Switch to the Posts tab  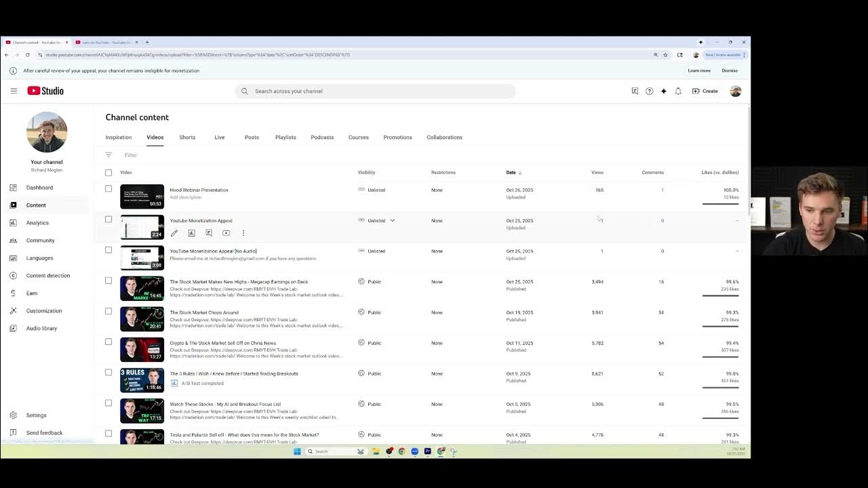coord(252,138)
